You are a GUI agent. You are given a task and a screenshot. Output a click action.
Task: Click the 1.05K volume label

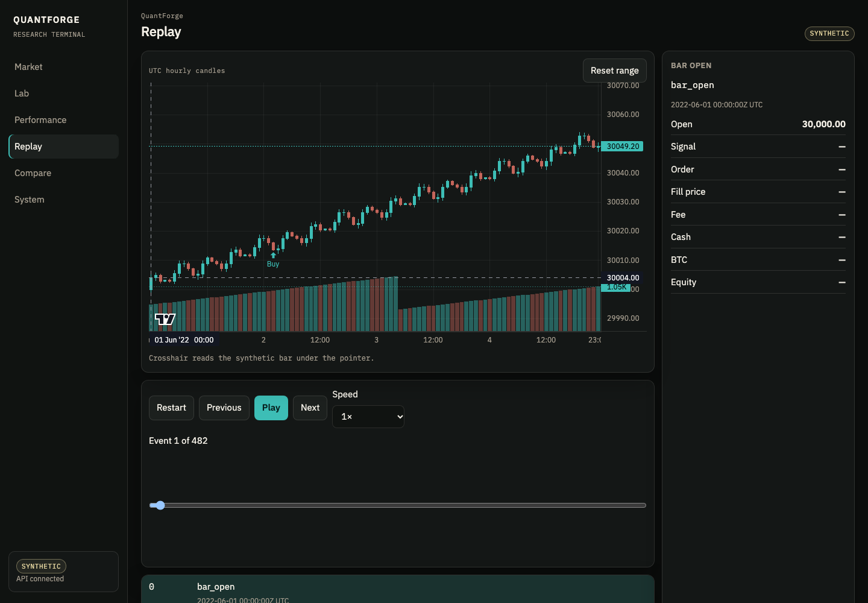point(616,287)
